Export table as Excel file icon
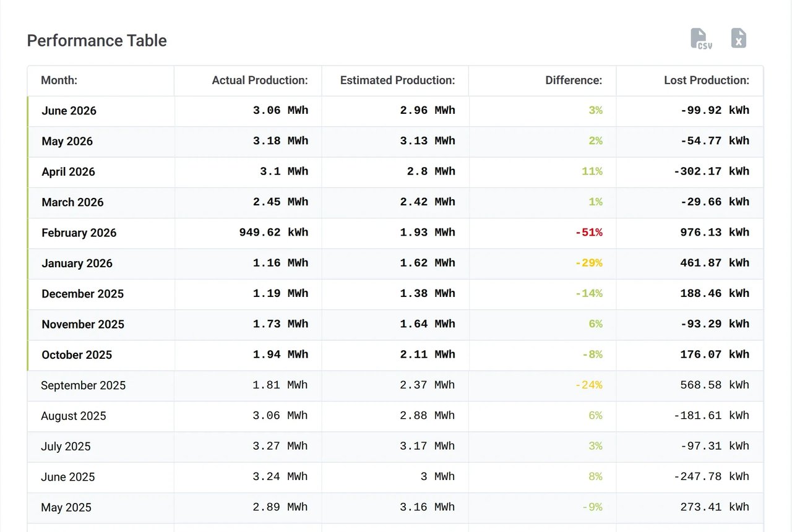The height and width of the screenshot is (532, 792). click(739, 38)
